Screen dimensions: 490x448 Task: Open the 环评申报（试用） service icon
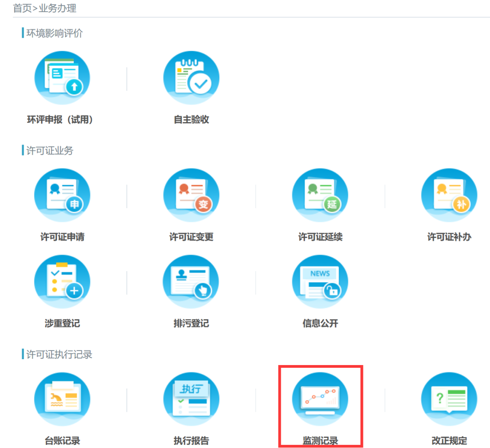coord(62,77)
